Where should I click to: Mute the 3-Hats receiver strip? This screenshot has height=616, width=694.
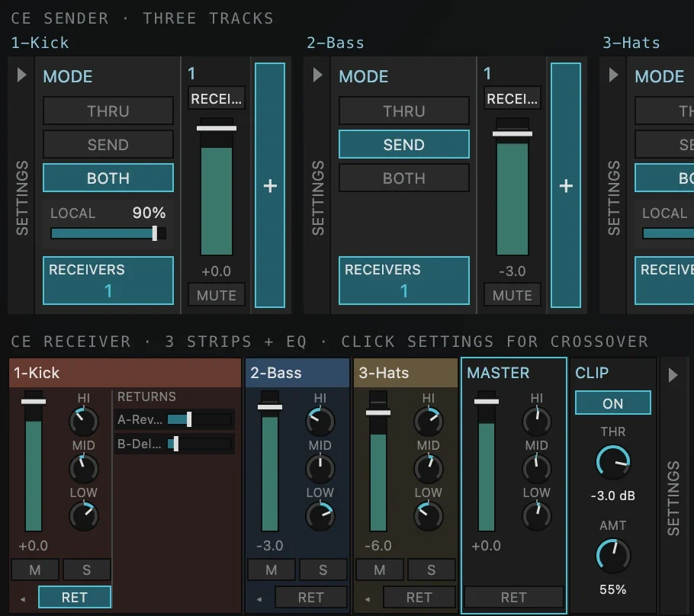[379, 569]
